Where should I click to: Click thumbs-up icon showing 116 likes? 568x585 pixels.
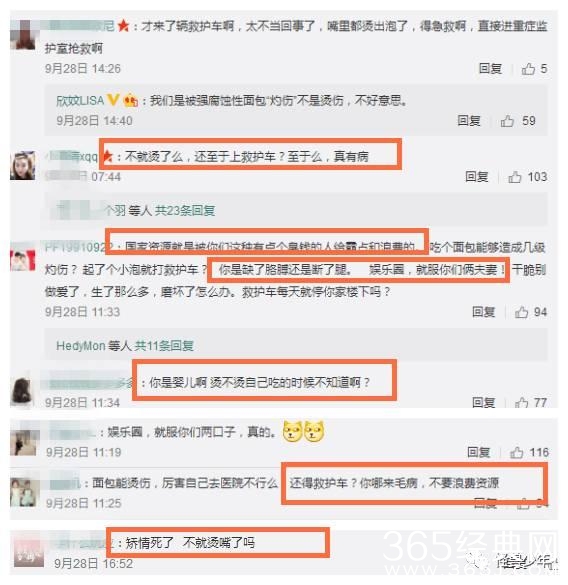[517, 453]
